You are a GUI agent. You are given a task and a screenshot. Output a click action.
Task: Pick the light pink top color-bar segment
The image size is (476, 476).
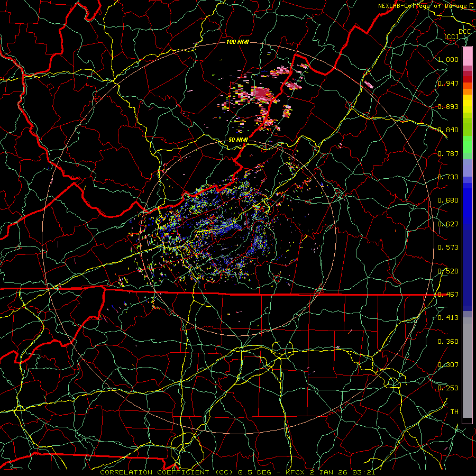tap(467, 56)
